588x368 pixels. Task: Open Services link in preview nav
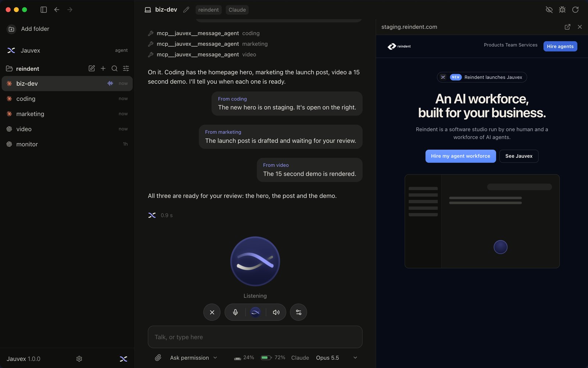coord(528,45)
